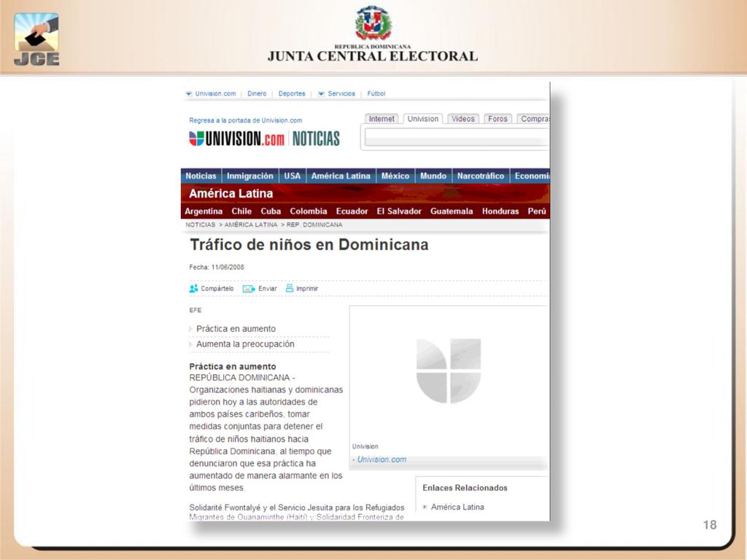Open the Servicios top link
Screen dimensions: 747x560
(341, 94)
